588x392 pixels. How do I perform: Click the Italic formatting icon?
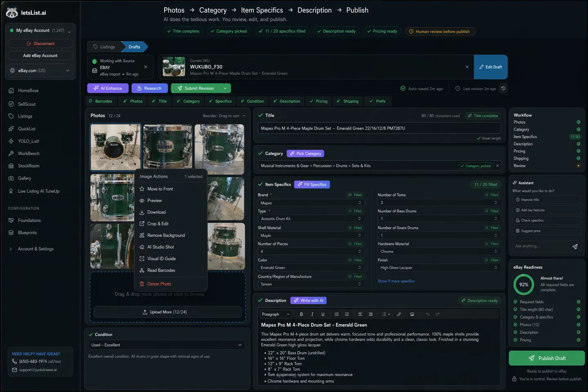pos(312,314)
